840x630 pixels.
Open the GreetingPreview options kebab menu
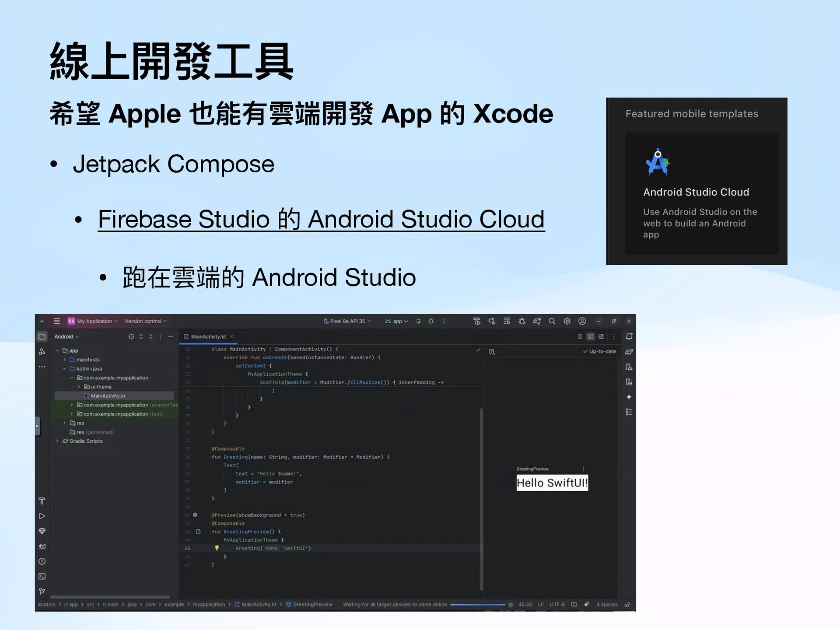[583, 469]
